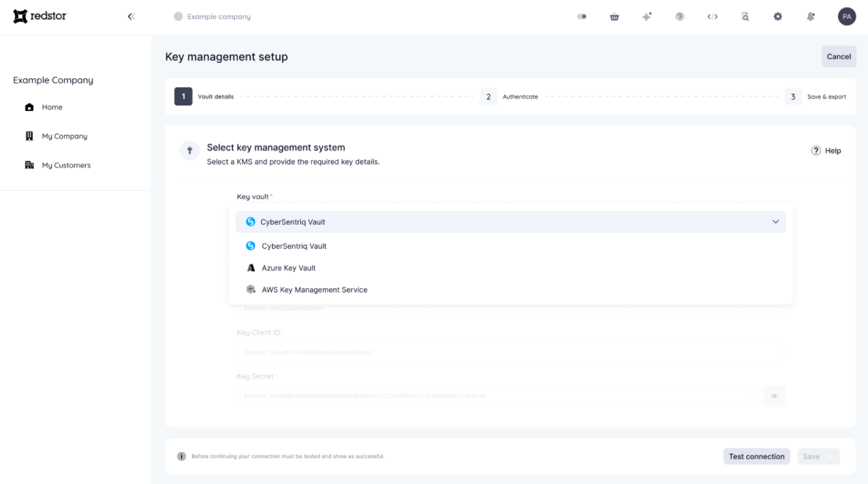The image size is (868, 484).
Task: Click the document search icon
Action: click(745, 17)
